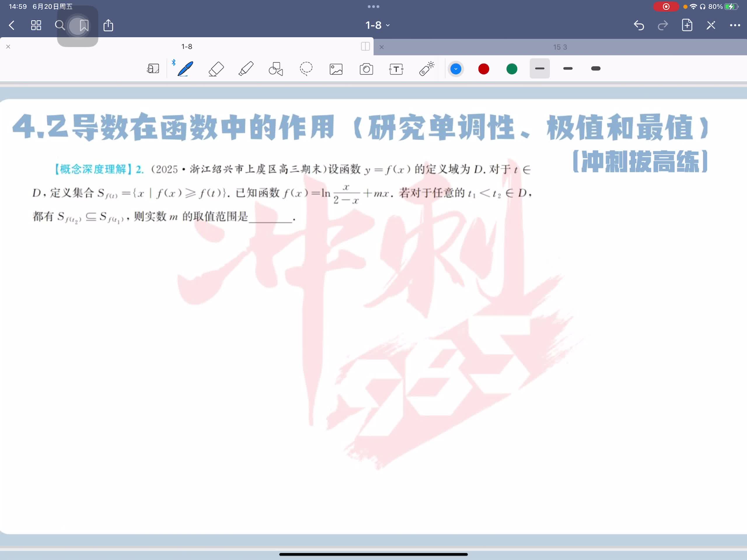This screenshot has height=560, width=747.
Task: Select the pen tool
Action: (185, 69)
